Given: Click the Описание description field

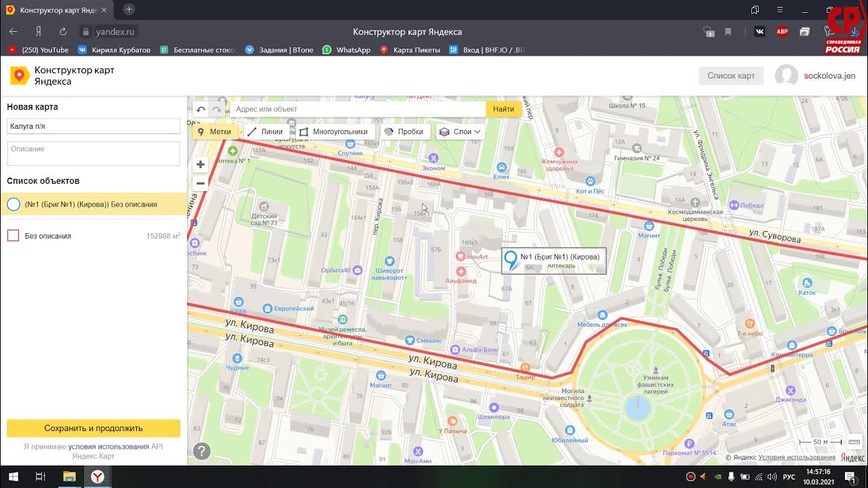Looking at the screenshot, I should point(94,153).
